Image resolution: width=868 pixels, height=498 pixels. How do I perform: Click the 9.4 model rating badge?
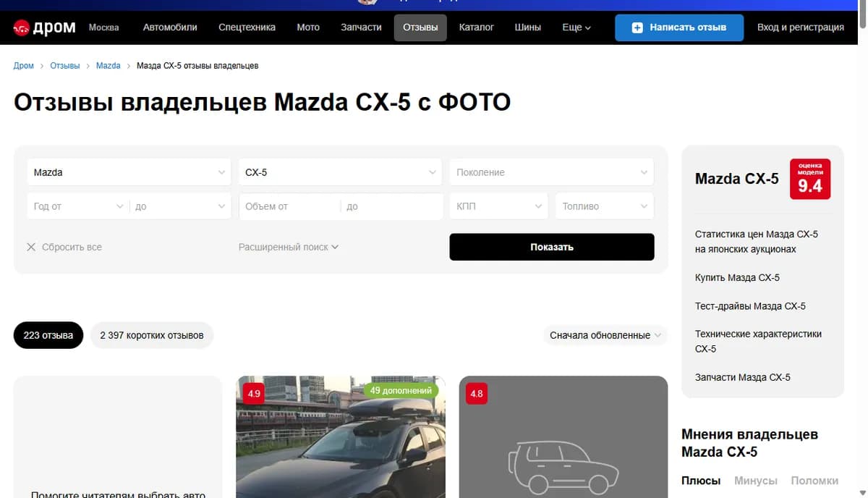click(x=810, y=179)
